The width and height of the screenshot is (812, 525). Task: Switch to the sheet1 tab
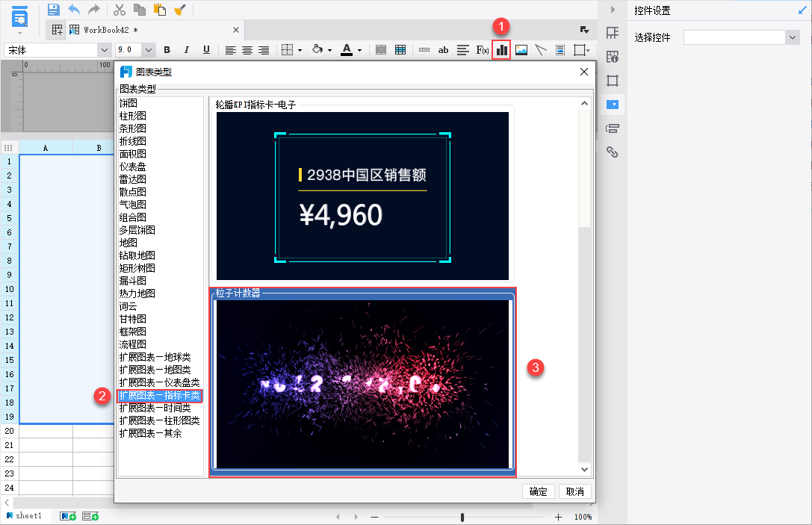click(28, 516)
